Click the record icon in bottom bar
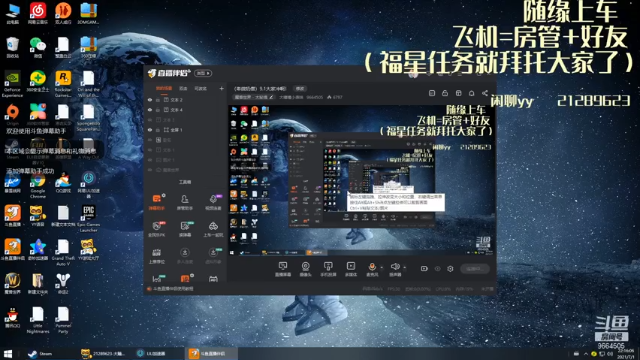The width and height of the screenshot is (640, 360). [424, 269]
